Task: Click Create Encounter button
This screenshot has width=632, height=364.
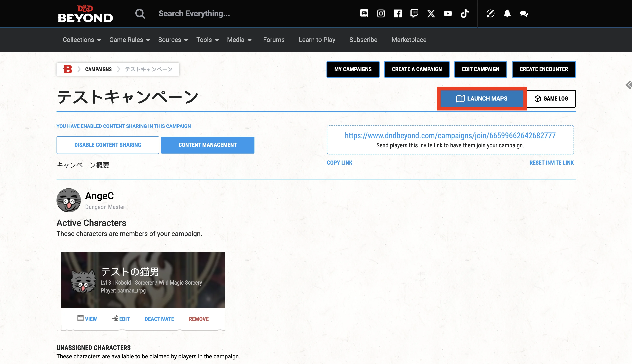Action: point(543,69)
